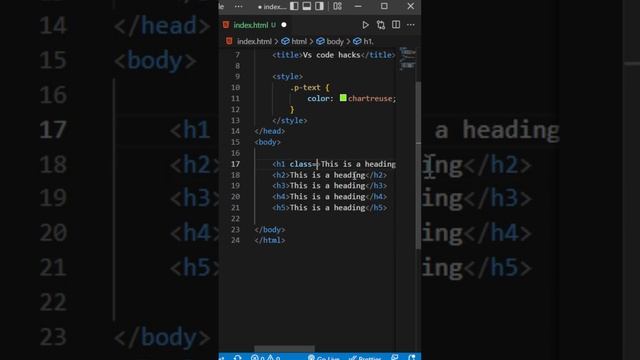Click 'class=' in the h1 line
640x360 pixels.
click(303, 164)
